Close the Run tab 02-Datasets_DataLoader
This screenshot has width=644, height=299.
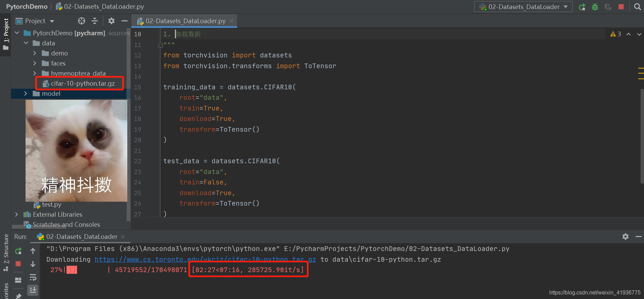pyautogui.click(x=123, y=237)
